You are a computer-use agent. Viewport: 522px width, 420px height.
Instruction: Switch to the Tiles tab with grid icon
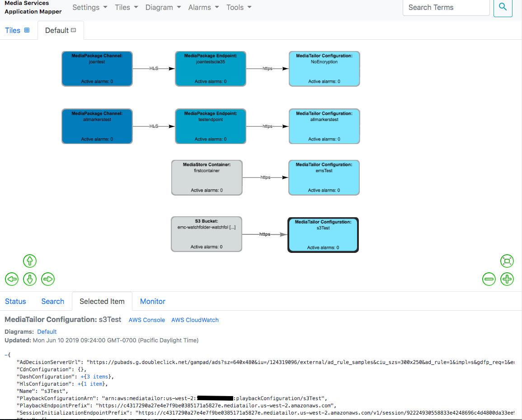pos(17,30)
